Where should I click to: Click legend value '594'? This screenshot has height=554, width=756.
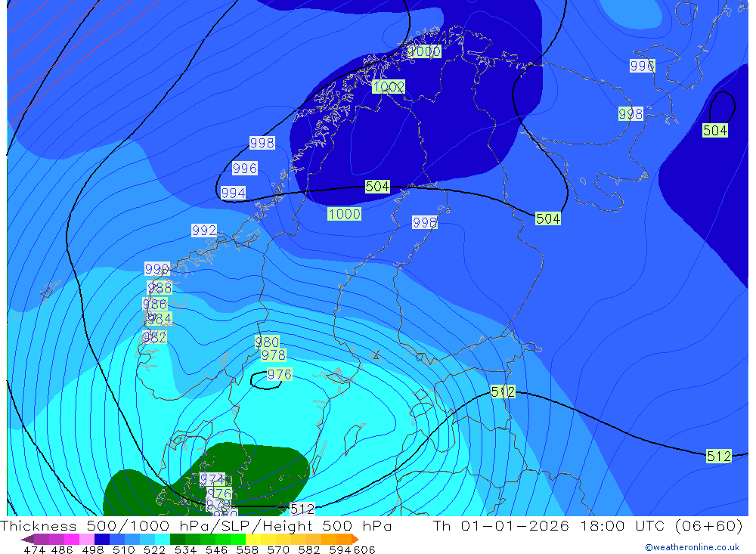[340, 549]
